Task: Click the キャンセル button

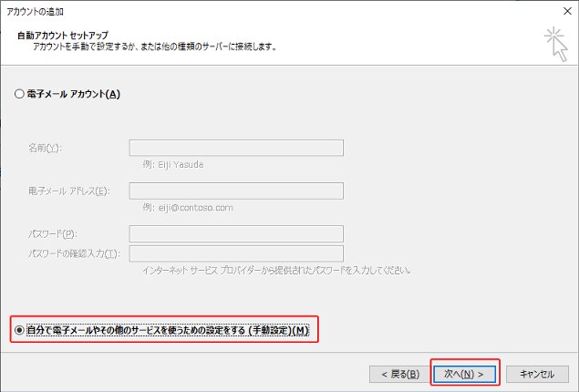Action: pyautogui.click(x=537, y=374)
